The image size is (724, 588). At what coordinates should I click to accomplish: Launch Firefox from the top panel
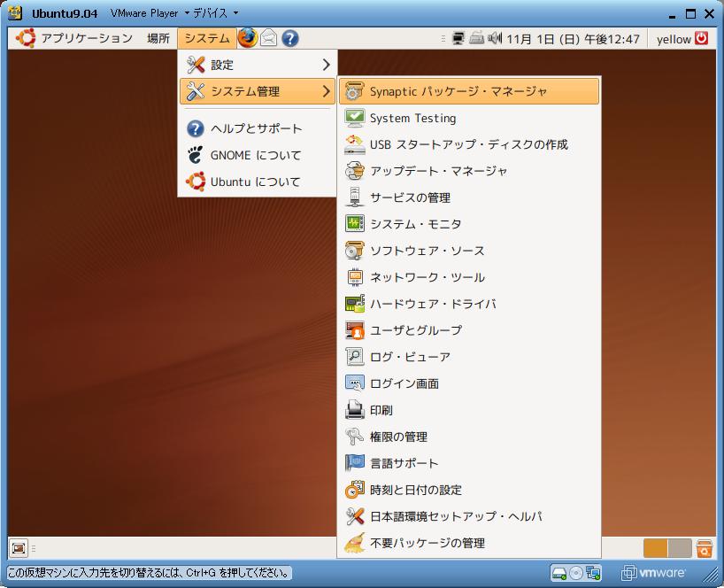[x=248, y=38]
